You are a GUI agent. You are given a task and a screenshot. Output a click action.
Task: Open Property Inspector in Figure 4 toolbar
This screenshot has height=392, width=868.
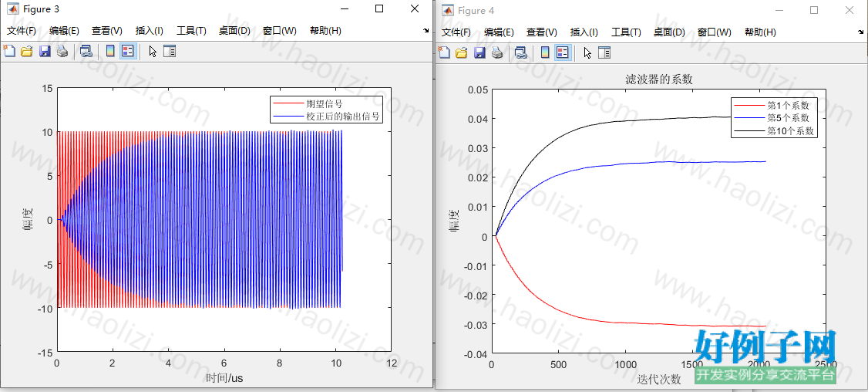tap(604, 52)
